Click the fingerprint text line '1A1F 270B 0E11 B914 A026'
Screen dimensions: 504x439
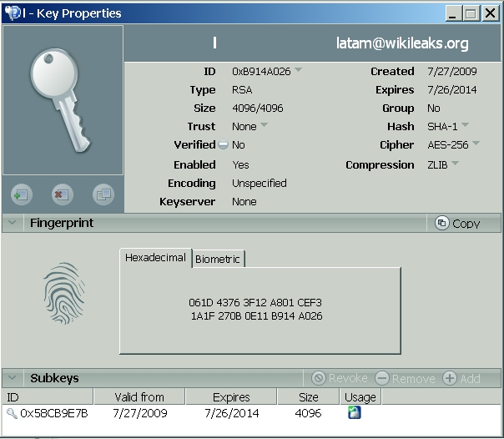tap(256, 316)
